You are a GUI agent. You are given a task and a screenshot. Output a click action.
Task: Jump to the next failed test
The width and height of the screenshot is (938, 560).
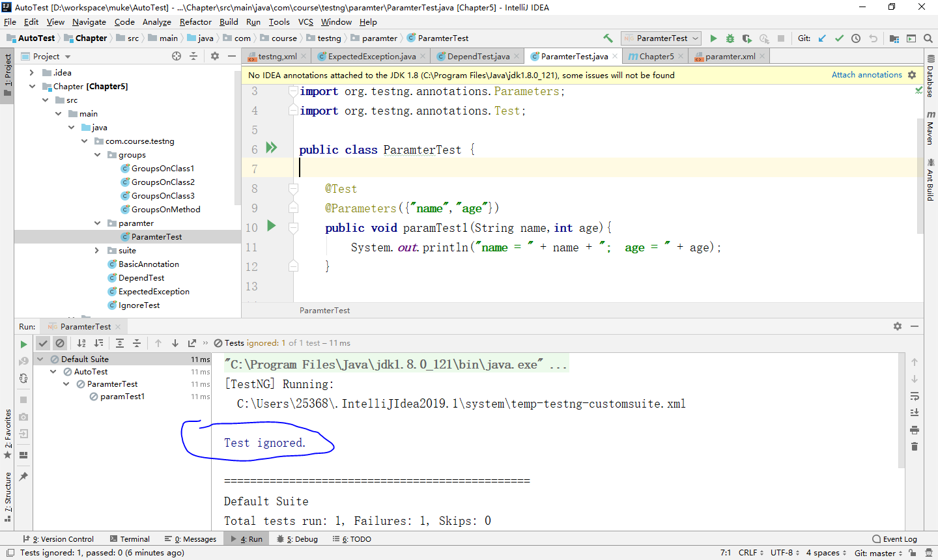[175, 343]
